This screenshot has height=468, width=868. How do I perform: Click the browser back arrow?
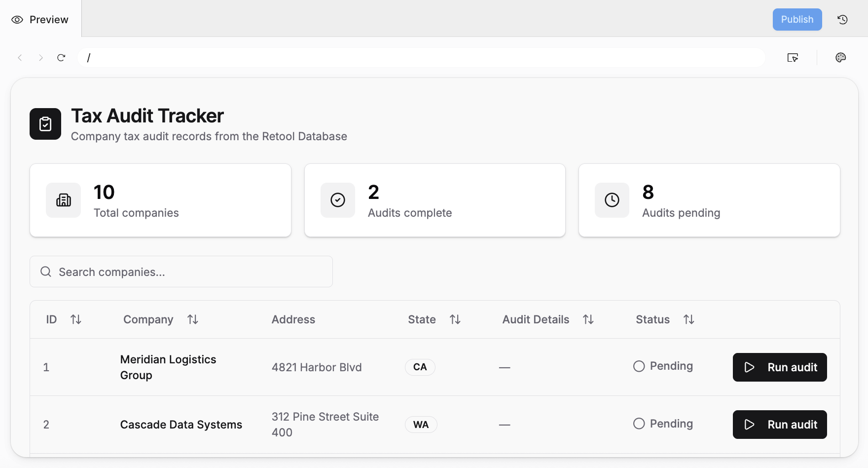20,58
